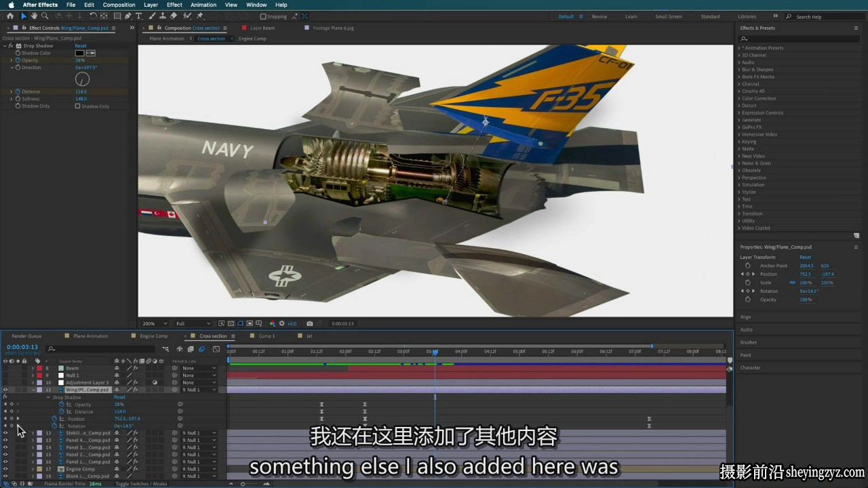This screenshot has height=488, width=868.
Task: Select the Puppet Pin tool
Action: [x=199, y=16]
